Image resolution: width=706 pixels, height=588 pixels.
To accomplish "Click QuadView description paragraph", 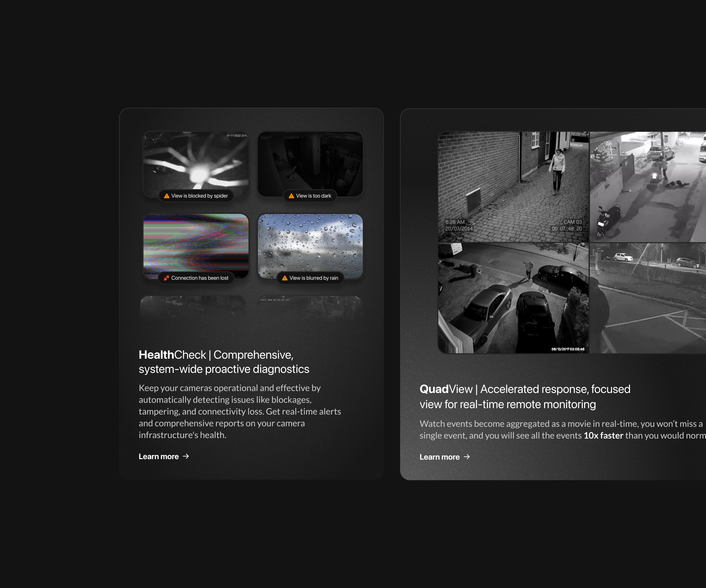I will click(562, 429).
